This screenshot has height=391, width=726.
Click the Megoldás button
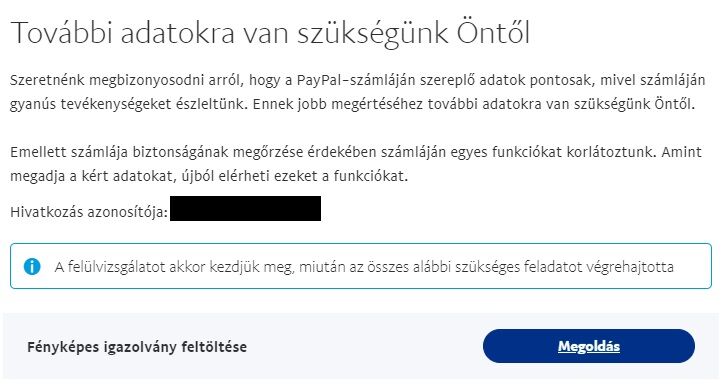588,346
